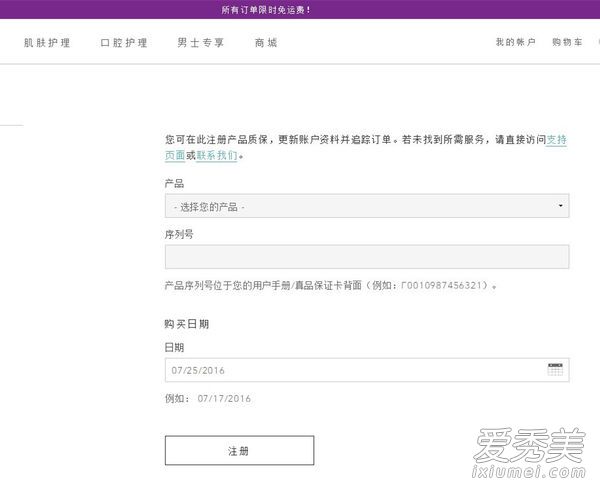
Task: Open the calendar date picker icon
Action: (x=555, y=369)
